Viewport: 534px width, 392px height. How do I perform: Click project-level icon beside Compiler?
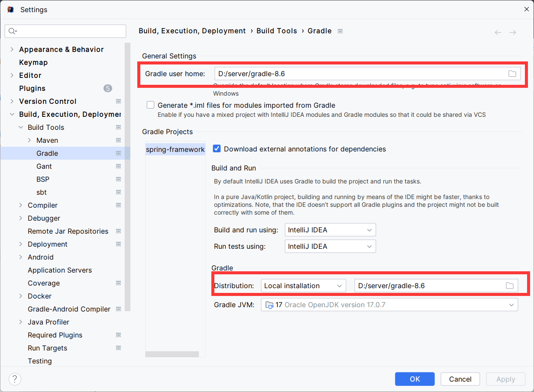pyautogui.click(x=119, y=205)
